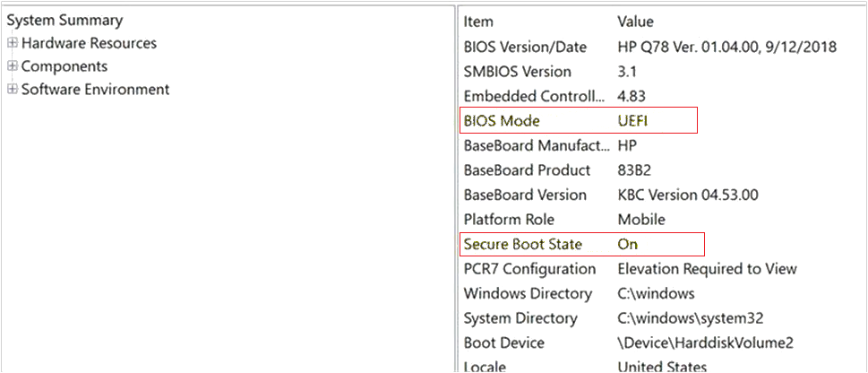Select the Hardware Resources category
The height and width of the screenshot is (373, 868).
[x=89, y=43]
